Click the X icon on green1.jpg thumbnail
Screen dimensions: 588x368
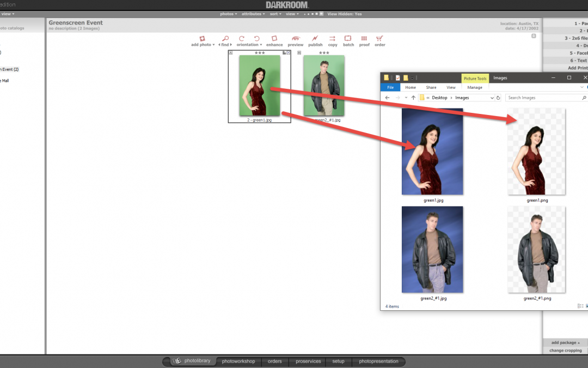tap(289, 52)
